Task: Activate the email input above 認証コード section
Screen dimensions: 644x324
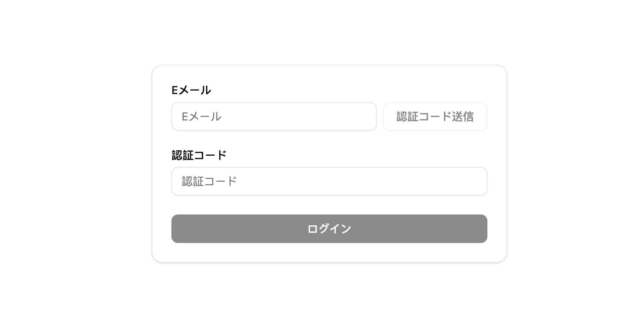Action: 273,116
